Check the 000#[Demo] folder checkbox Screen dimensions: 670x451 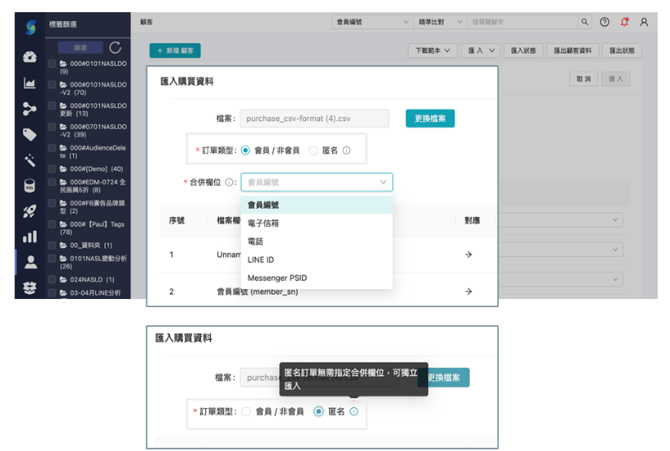coord(52,169)
